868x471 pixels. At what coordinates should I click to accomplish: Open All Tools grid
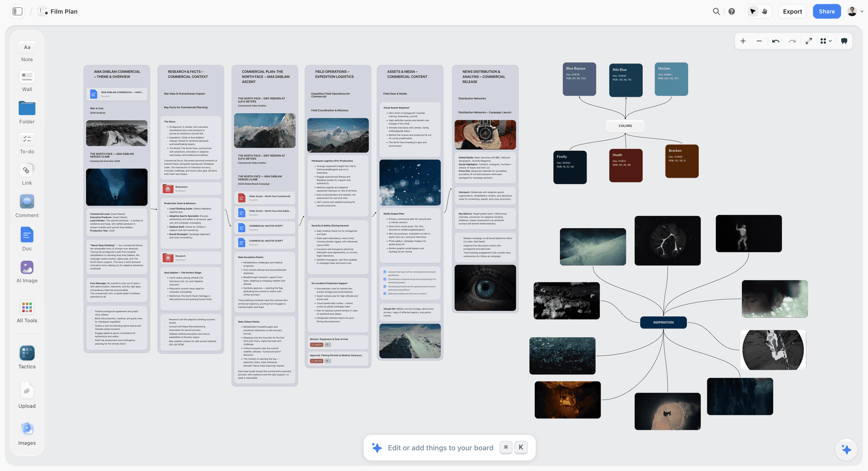coord(27,312)
